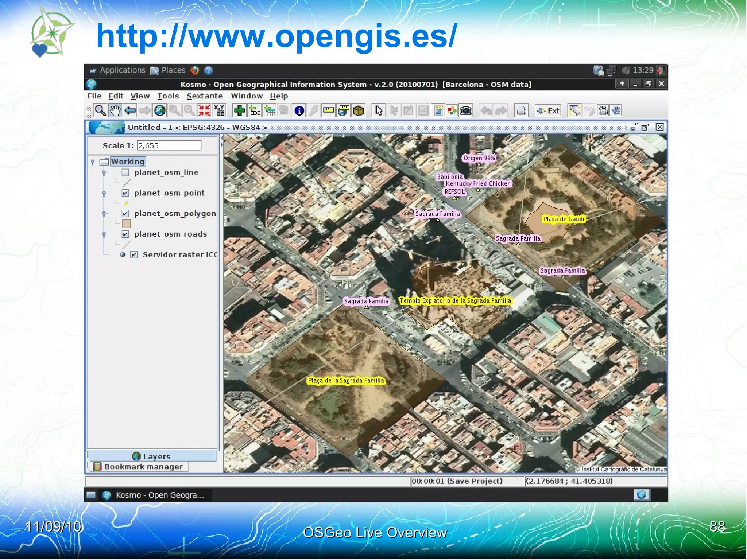Click the ruler with globe measure icon
The height and width of the screenshot is (560, 747).
click(x=344, y=110)
